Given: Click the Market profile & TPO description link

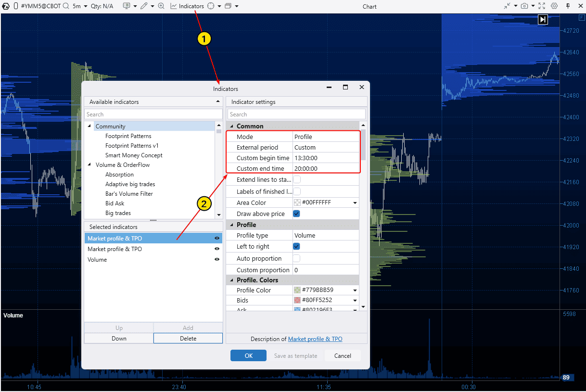Looking at the screenshot, I should pos(315,339).
